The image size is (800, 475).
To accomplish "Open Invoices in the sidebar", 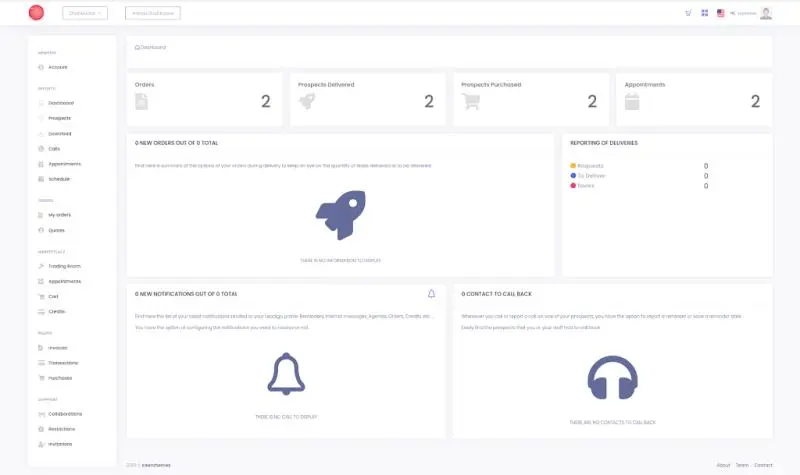I will (x=58, y=348).
